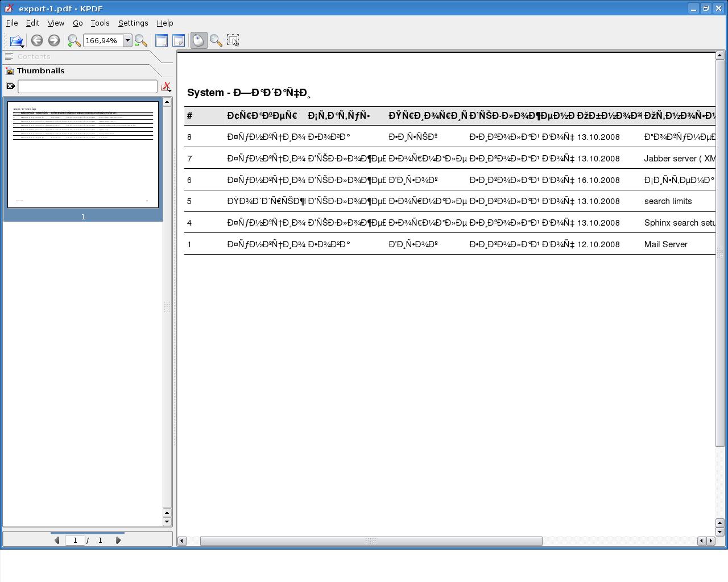Click the document vertical scrollbar down arrow

point(719,532)
